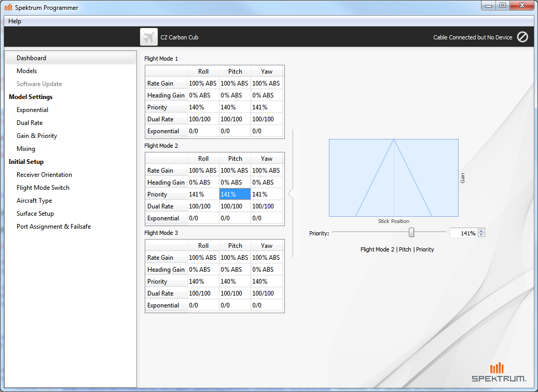Increase priority with the spinner up arrow
The image size is (538, 392).
click(x=481, y=231)
